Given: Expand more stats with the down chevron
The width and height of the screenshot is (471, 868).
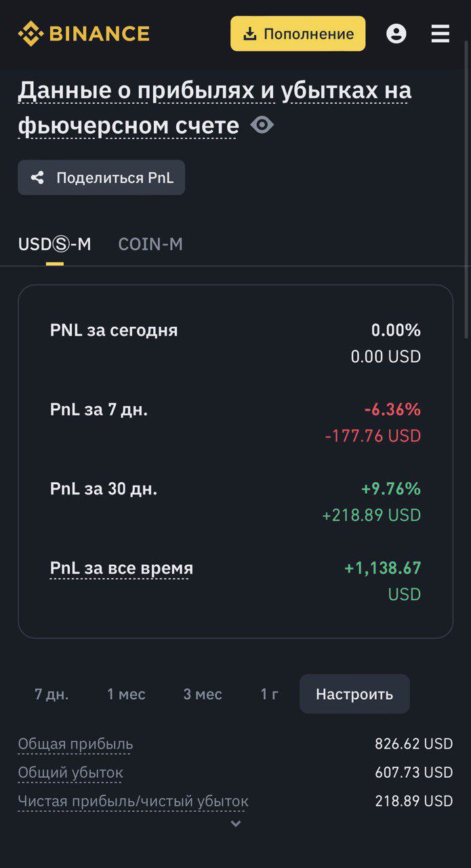Looking at the screenshot, I should pyautogui.click(x=236, y=824).
